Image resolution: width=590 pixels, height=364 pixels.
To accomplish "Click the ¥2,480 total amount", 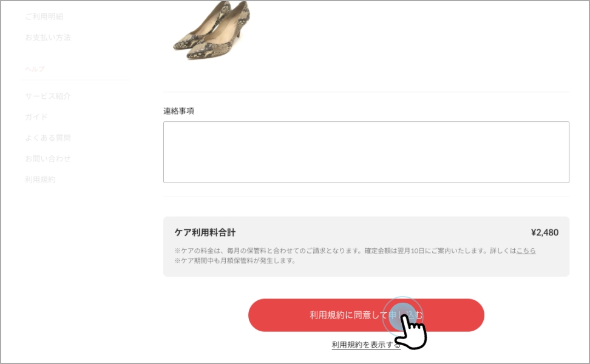I will [544, 232].
